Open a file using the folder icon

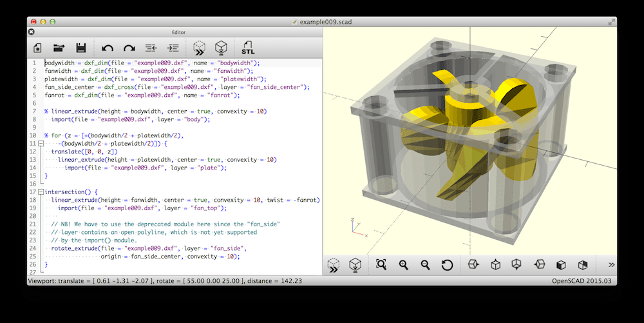(x=59, y=48)
